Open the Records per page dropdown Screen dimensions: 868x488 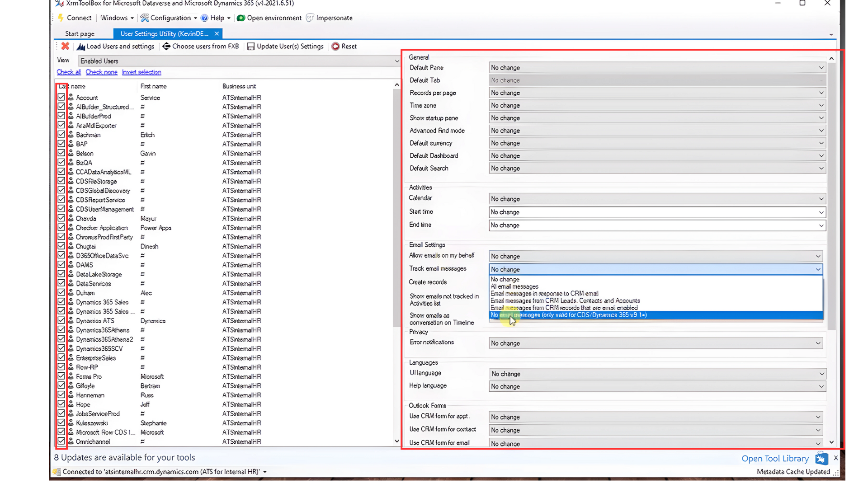[x=657, y=93]
